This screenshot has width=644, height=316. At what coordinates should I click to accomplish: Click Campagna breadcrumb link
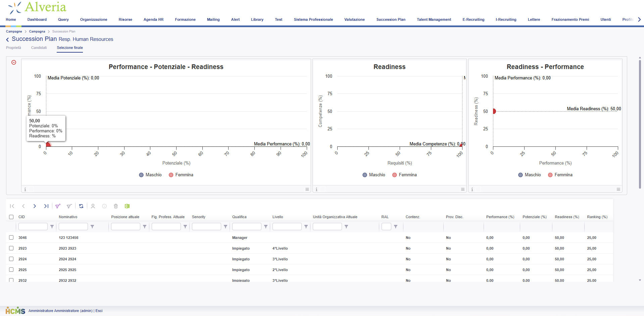37,31
